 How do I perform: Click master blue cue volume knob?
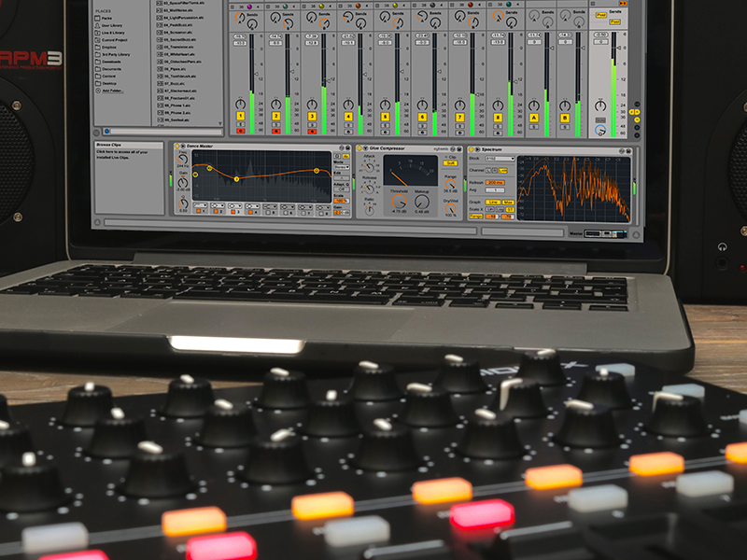600,130
